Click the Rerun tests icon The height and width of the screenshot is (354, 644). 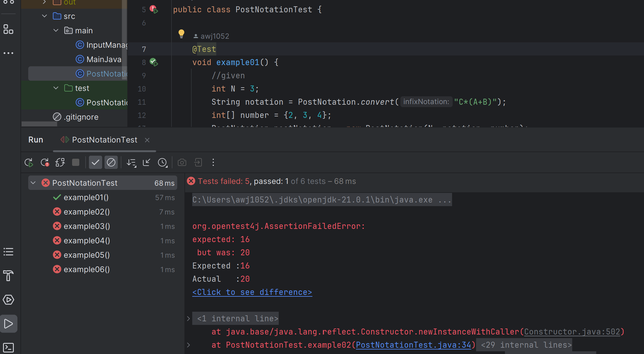click(29, 163)
